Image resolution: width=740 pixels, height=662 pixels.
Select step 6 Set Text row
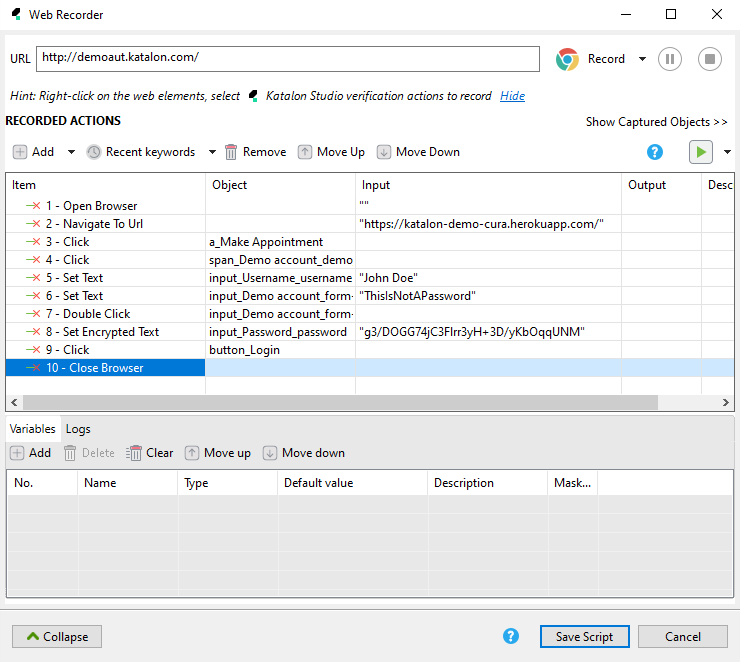click(x=106, y=296)
